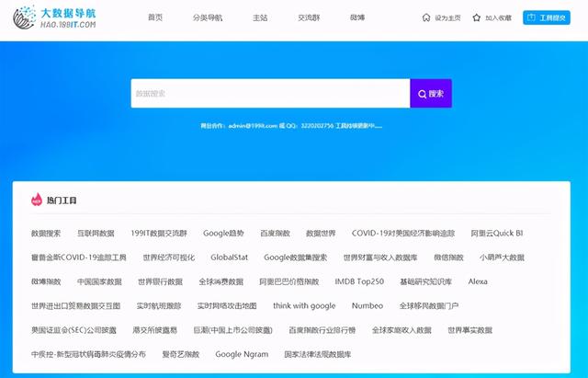
Task: Open the 全球移民数据门户 link
Action: 429,306
